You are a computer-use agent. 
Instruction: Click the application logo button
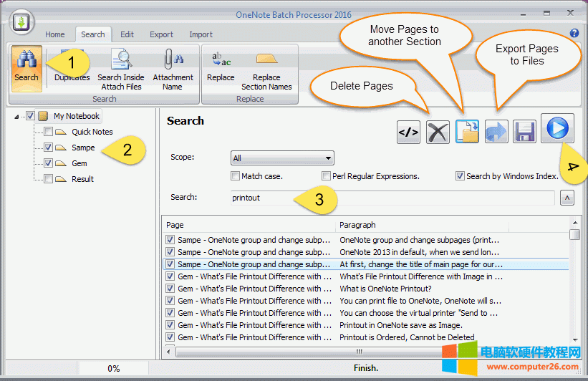tap(21, 22)
